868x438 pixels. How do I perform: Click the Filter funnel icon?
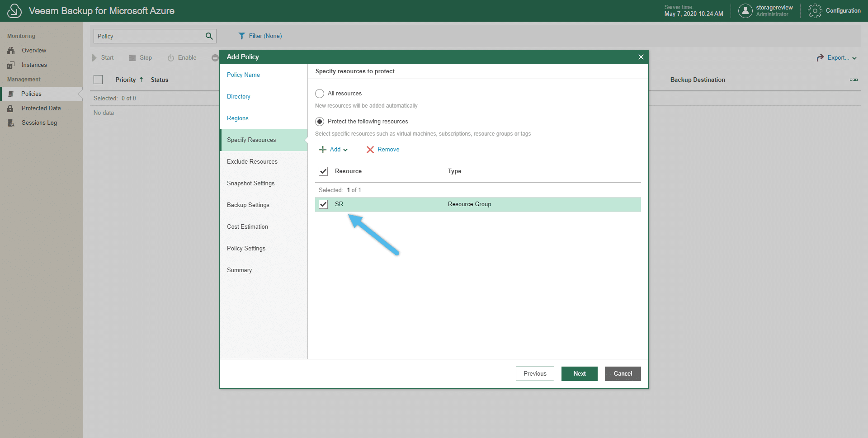[242, 36]
